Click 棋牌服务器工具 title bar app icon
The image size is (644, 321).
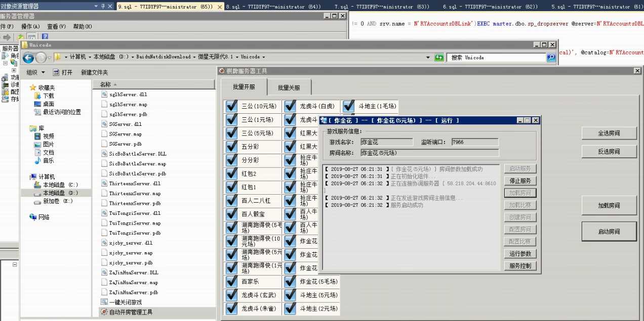pyautogui.click(x=222, y=71)
